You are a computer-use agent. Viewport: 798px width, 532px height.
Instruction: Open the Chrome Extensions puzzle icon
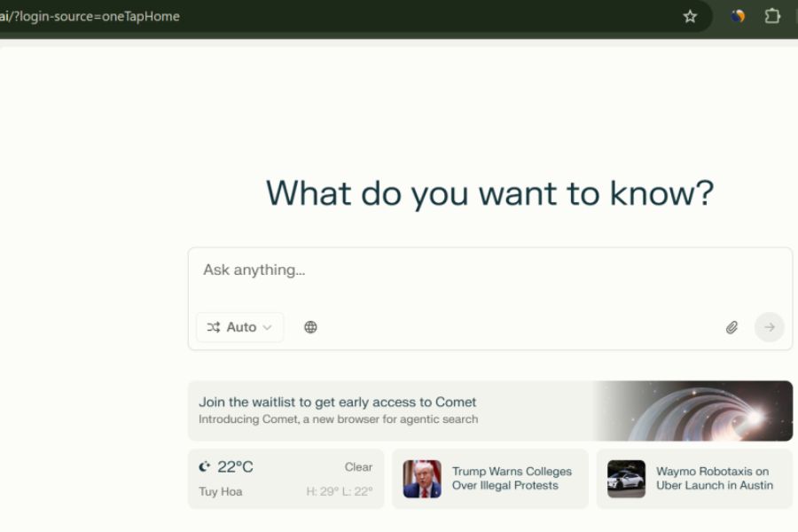(772, 16)
